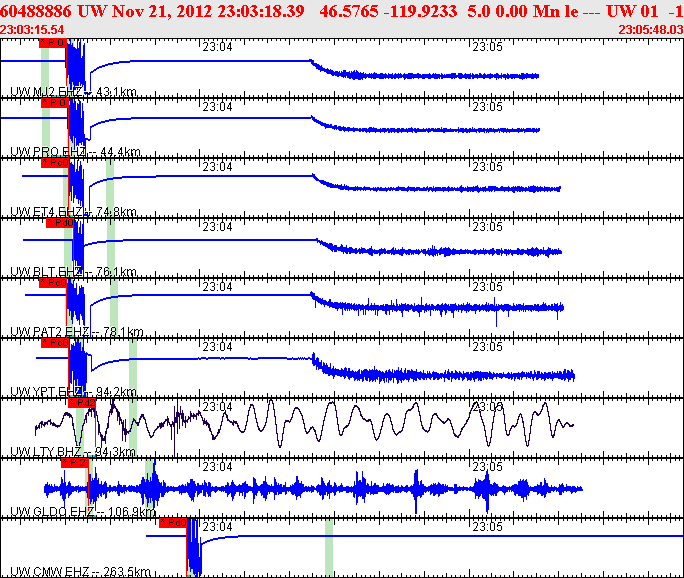Click the 23:04 time tick on BLT trace
The image size is (684, 578).
[x=217, y=227]
